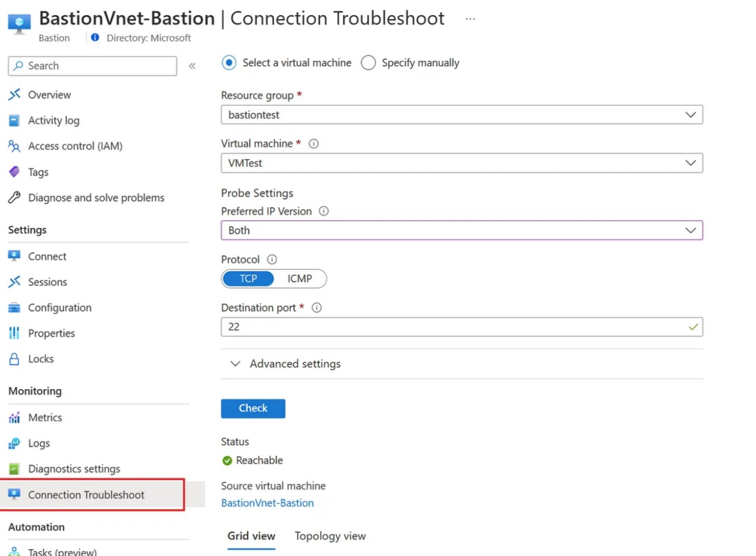Click the Destination port input field
The height and width of the screenshot is (556, 756).
452,327
